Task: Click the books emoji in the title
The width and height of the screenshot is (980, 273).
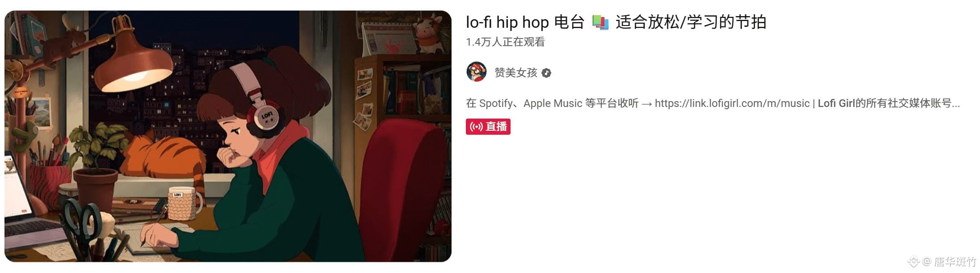Action: point(600,22)
